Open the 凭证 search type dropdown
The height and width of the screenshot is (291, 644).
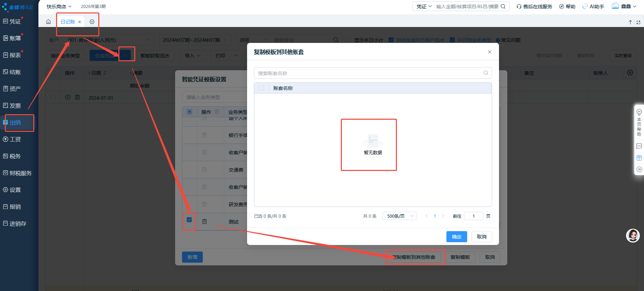click(x=424, y=7)
